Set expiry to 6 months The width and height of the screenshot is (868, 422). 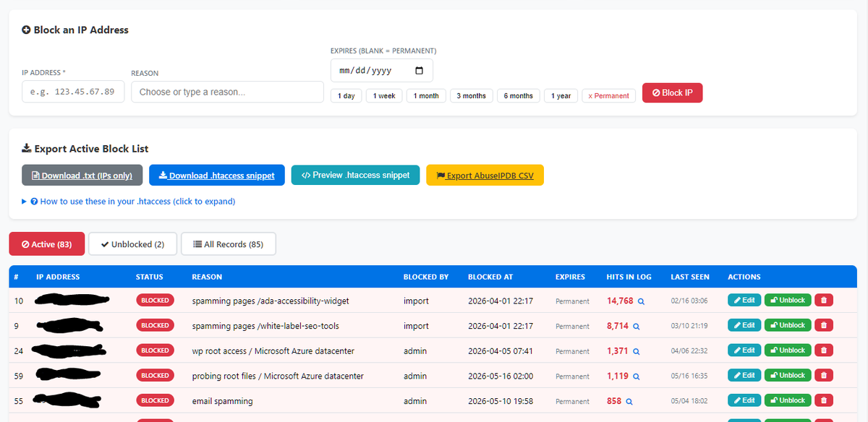[x=519, y=95]
